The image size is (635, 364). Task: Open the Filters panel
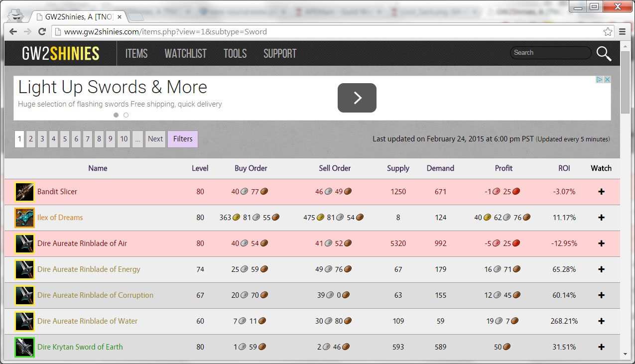click(183, 139)
